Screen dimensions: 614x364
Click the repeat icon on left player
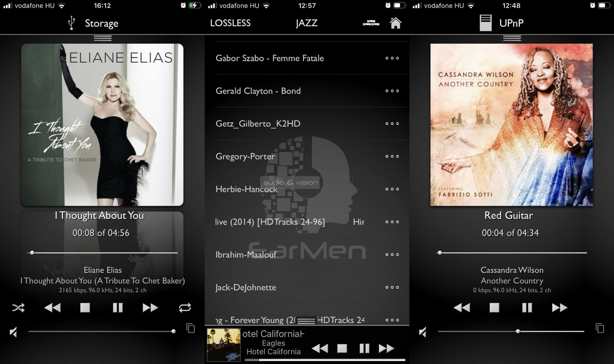coord(185,308)
